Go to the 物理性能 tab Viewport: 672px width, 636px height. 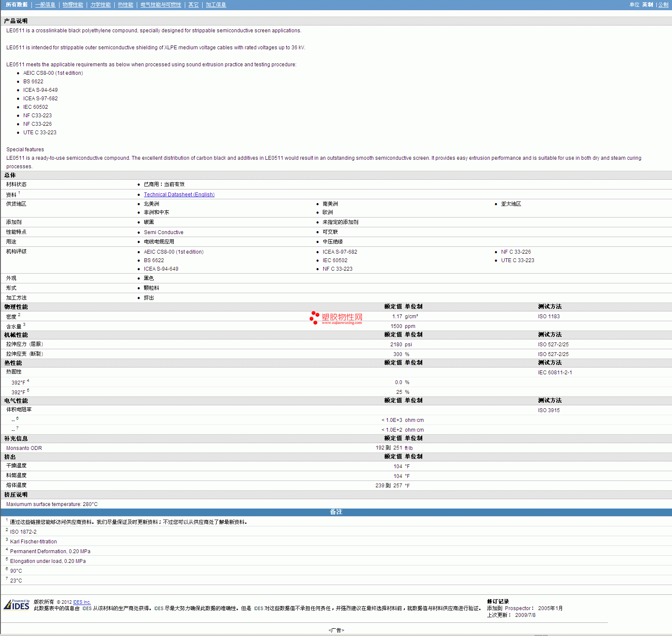73,5
